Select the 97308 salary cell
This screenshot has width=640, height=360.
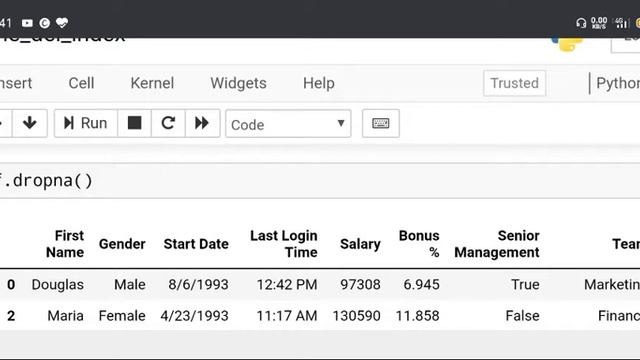[x=360, y=284]
